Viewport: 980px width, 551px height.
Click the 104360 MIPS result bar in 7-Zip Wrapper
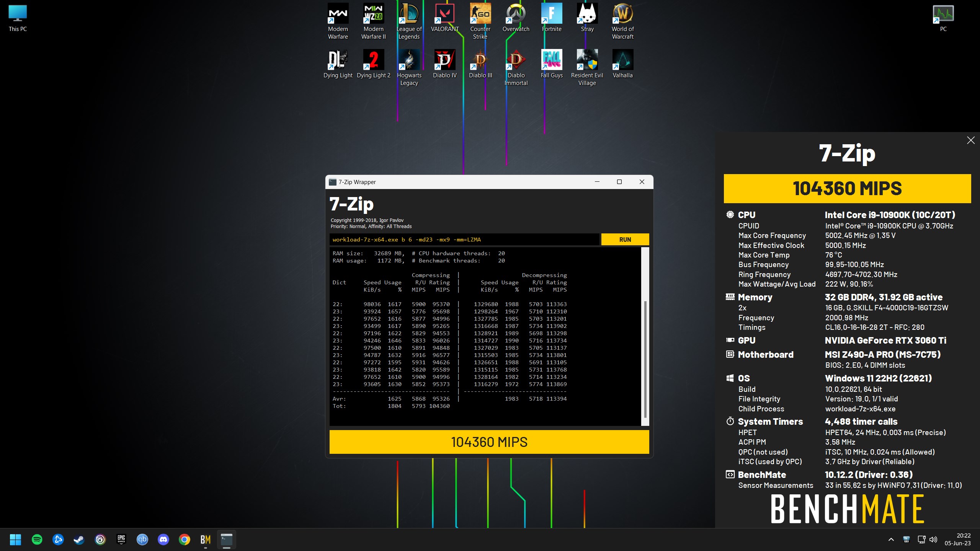pyautogui.click(x=489, y=442)
